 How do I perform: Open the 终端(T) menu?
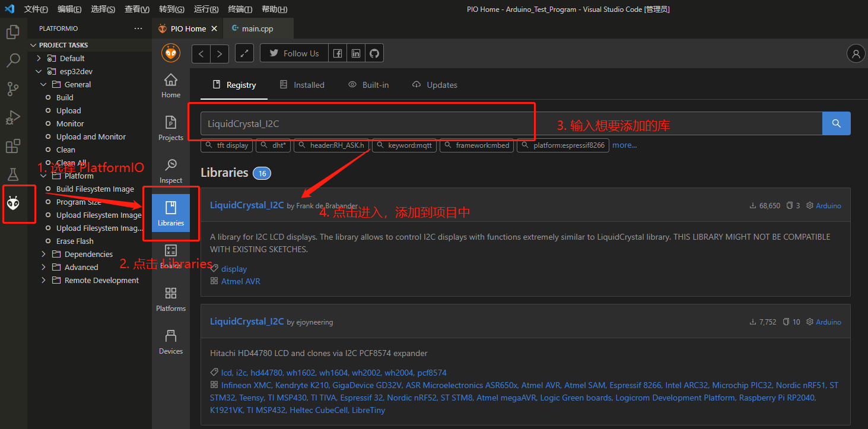pyautogui.click(x=240, y=9)
